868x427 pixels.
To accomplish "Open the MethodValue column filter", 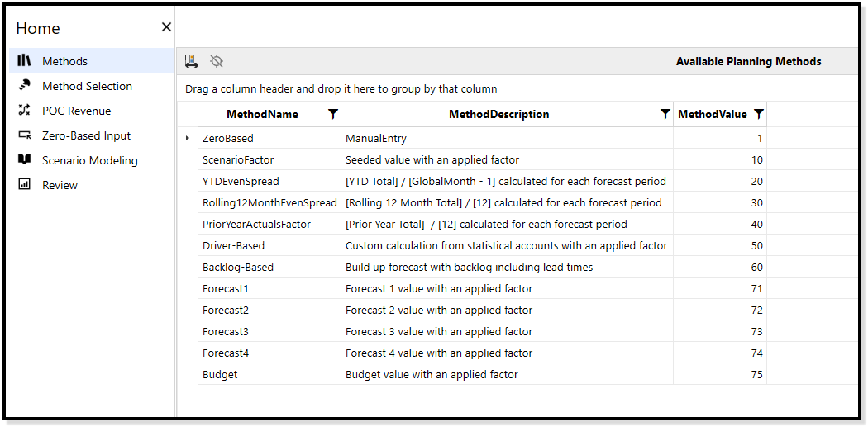I will [x=759, y=114].
